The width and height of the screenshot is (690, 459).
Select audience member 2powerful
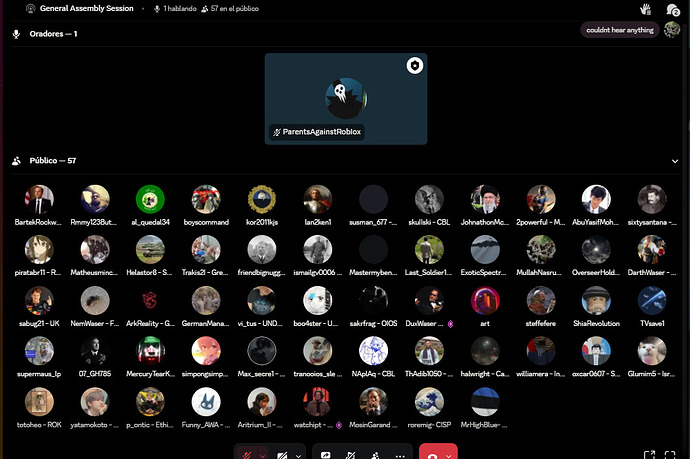[541, 205]
